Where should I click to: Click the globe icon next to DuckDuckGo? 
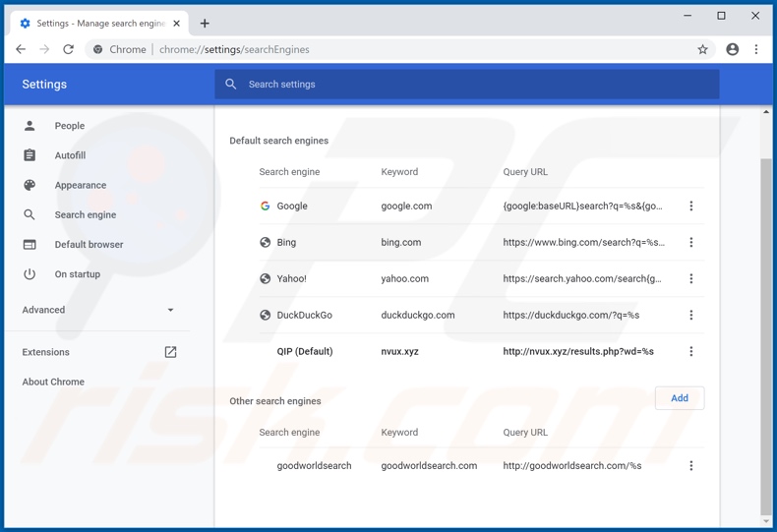coord(266,315)
